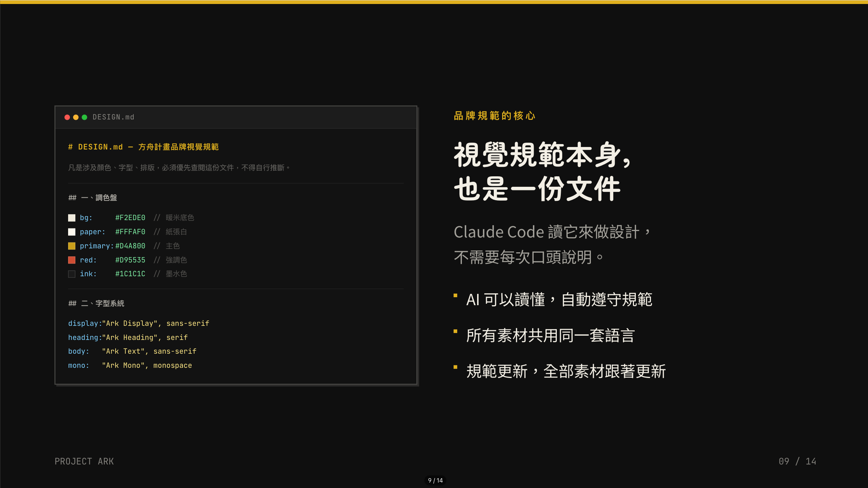This screenshot has height=488, width=868.
Task: Click the '# DESIGN.md — 方舟計畫品牌視覺規範' heading
Action: (143, 147)
